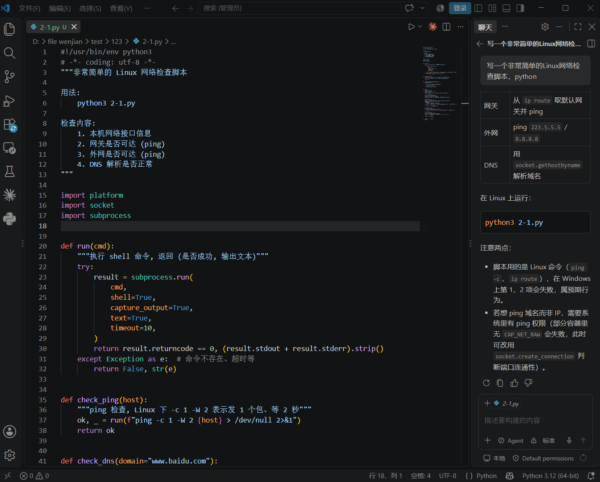The height and width of the screenshot is (482, 600).
Task: Open the Extensions view
Action: (10, 125)
